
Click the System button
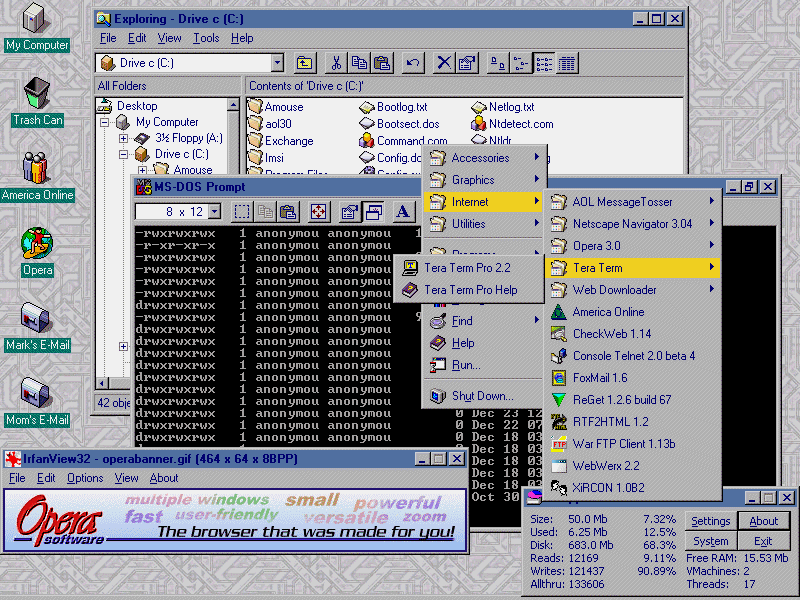click(710, 541)
